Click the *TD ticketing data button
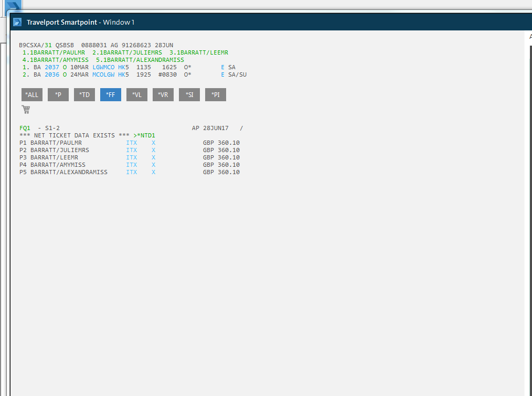Viewport: 532px width, 396px height. point(84,95)
